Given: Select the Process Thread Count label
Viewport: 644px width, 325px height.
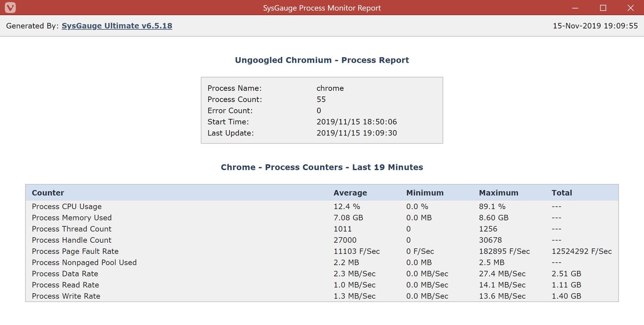Looking at the screenshot, I should tap(72, 229).
